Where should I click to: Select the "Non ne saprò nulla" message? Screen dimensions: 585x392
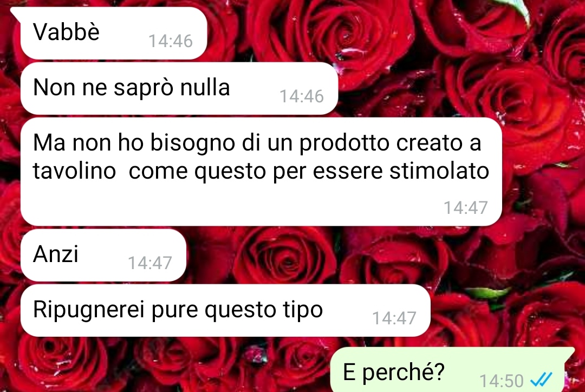(x=179, y=88)
